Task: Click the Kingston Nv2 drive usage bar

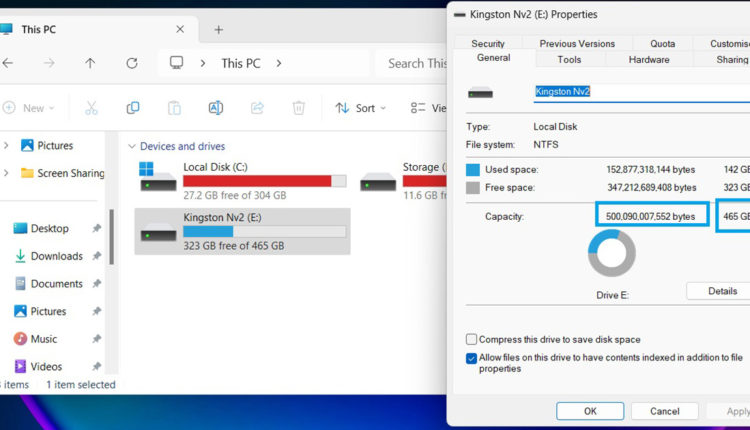Action: point(264,232)
